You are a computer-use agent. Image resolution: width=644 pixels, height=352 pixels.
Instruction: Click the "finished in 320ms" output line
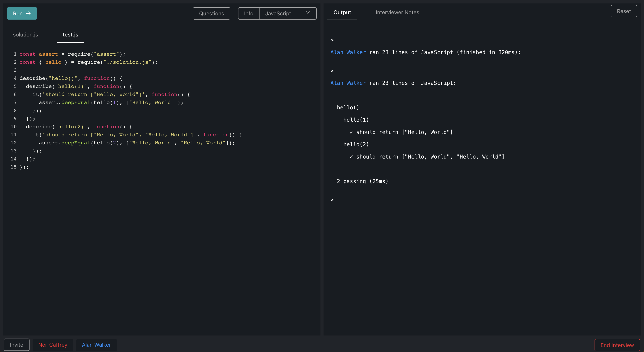coord(426,52)
